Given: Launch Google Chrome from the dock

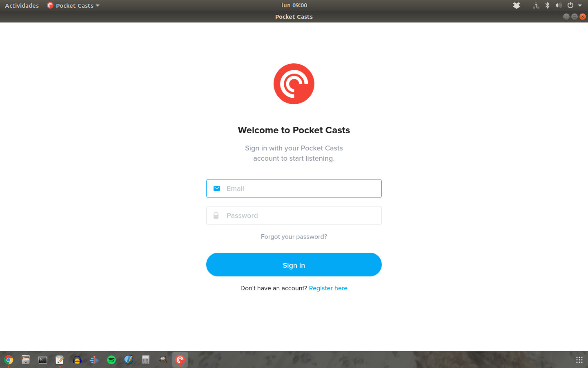Looking at the screenshot, I should tap(9, 360).
